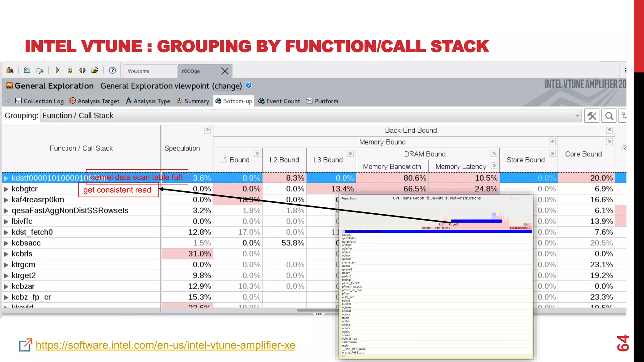The width and height of the screenshot is (644, 362).
Task: Expand the kdst_fetch0 row
Action: click(6, 233)
